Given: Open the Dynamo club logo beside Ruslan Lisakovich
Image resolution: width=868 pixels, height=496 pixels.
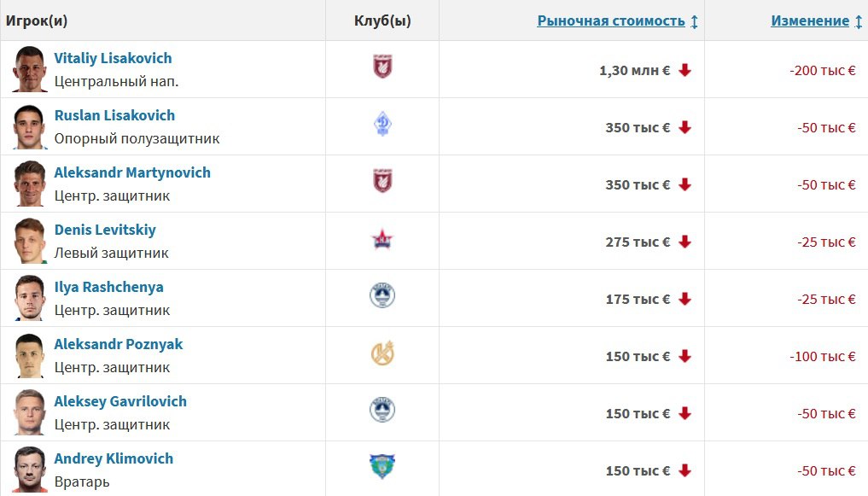Looking at the screenshot, I should point(382,124).
